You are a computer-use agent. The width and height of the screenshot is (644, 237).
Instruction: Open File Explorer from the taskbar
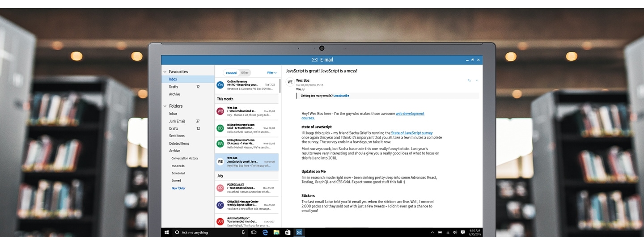click(x=276, y=233)
